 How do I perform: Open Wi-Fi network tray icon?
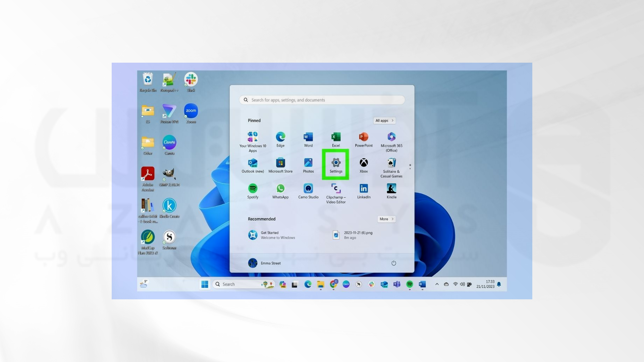pos(455,284)
